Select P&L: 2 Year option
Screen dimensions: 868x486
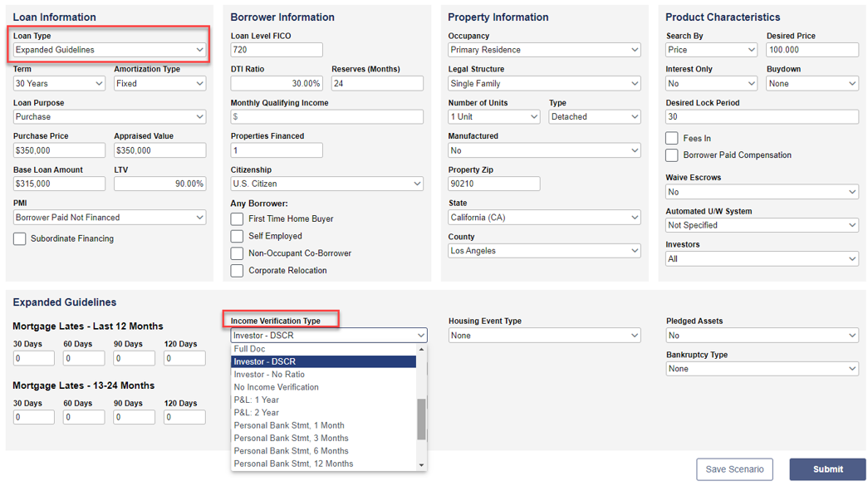tap(324, 413)
